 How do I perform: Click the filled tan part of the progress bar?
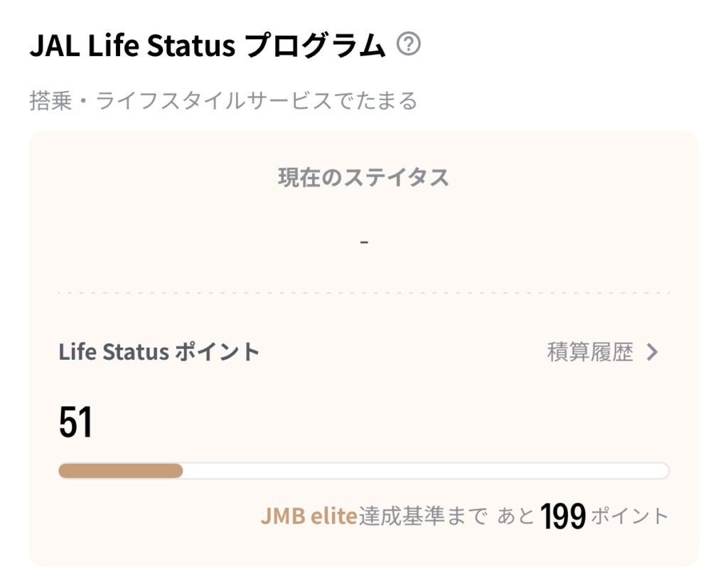pyautogui.click(x=120, y=471)
